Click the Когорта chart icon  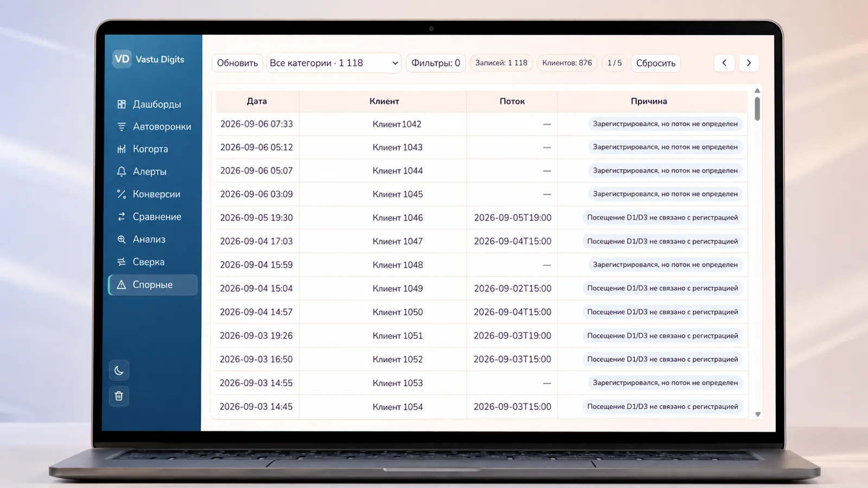[x=122, y=149]
